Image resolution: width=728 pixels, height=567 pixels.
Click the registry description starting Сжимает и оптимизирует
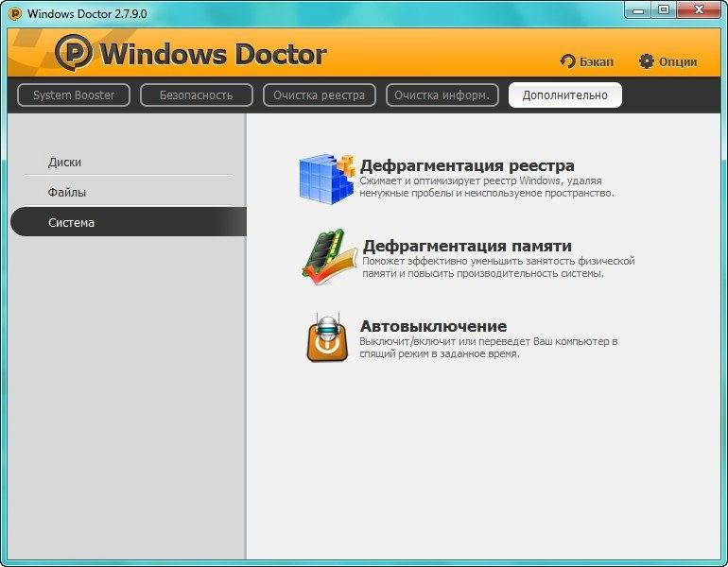[487, 186]
